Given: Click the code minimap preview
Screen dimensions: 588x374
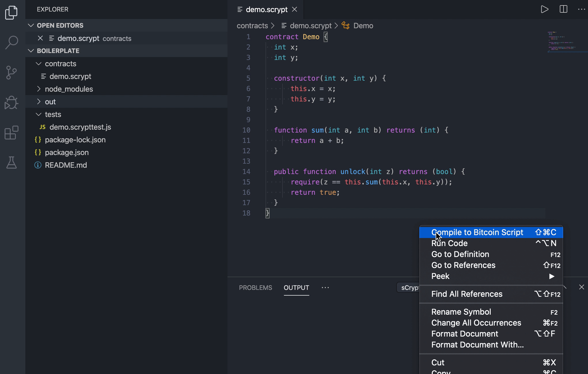Looking at the screenshot, I should coord(562,42).
